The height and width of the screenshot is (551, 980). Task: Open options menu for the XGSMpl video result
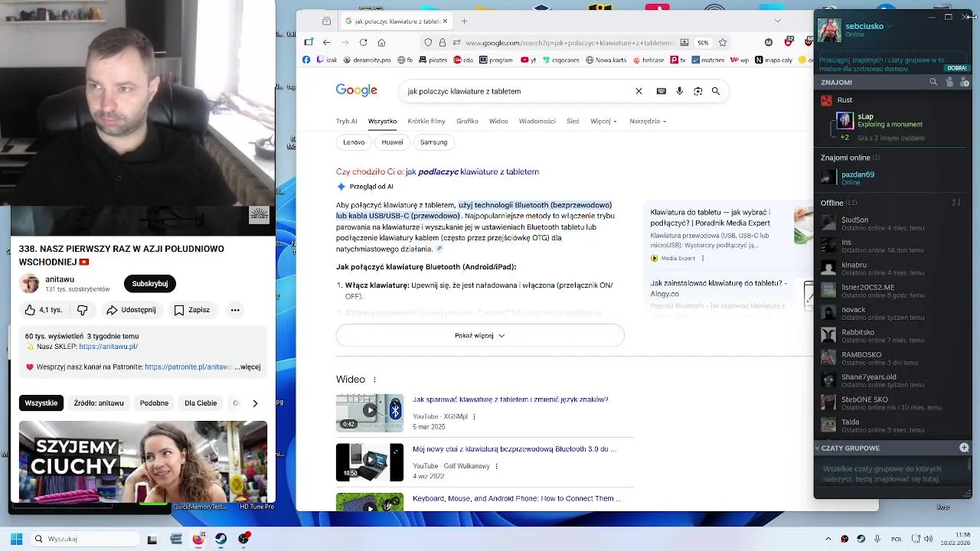(x=474, y=417)
